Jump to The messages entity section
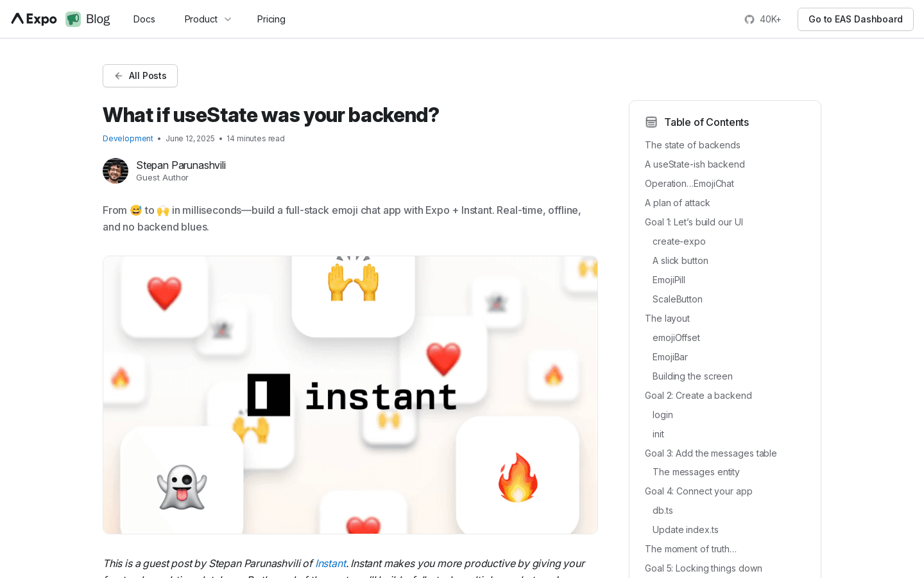Image resolution: width=924 pixels, height=578 pixels. pyautogui.click(x=696, y=472)
